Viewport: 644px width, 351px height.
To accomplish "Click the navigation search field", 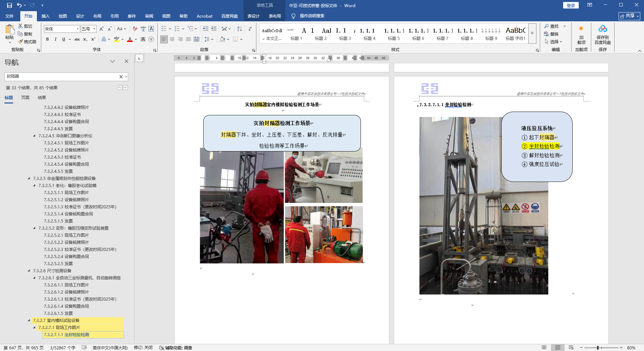I will [61, 76].
